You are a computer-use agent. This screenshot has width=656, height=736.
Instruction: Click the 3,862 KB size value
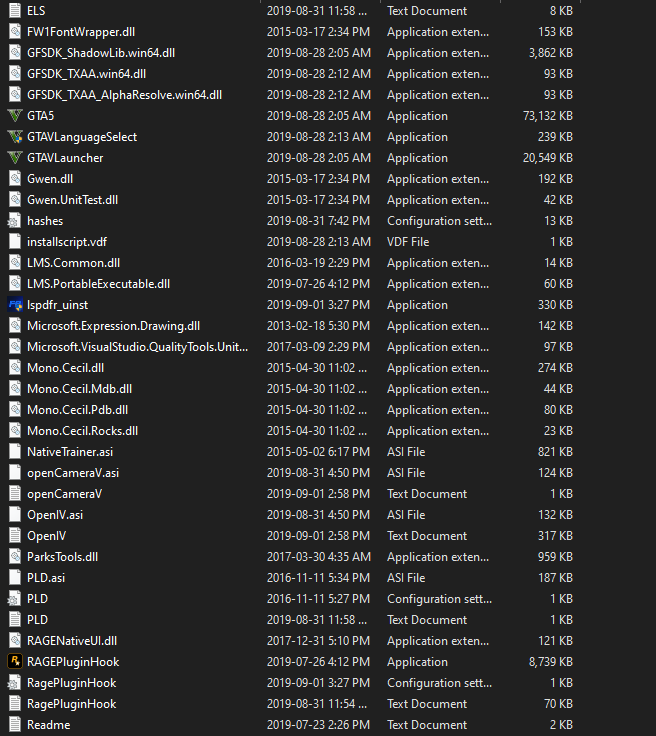[551, 53]
